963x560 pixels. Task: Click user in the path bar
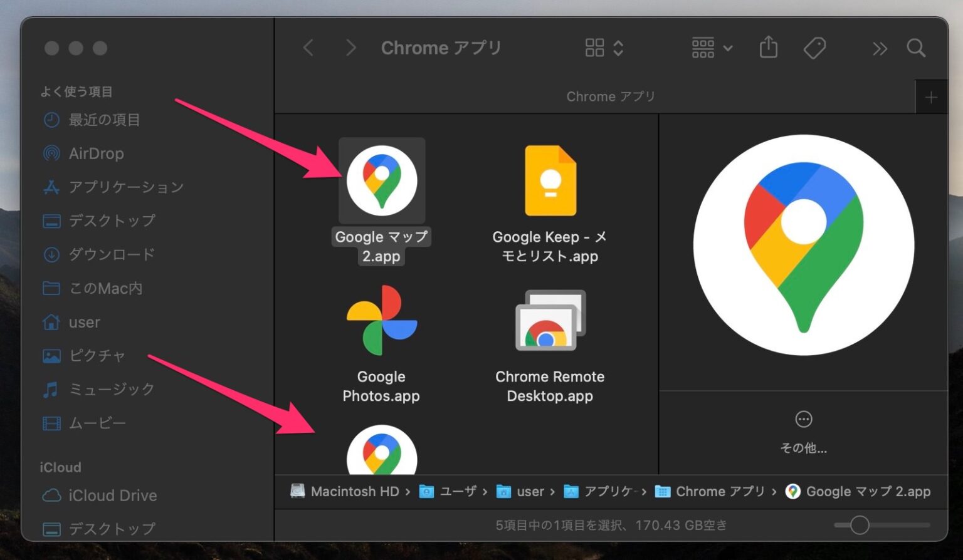tap(520, 492)
